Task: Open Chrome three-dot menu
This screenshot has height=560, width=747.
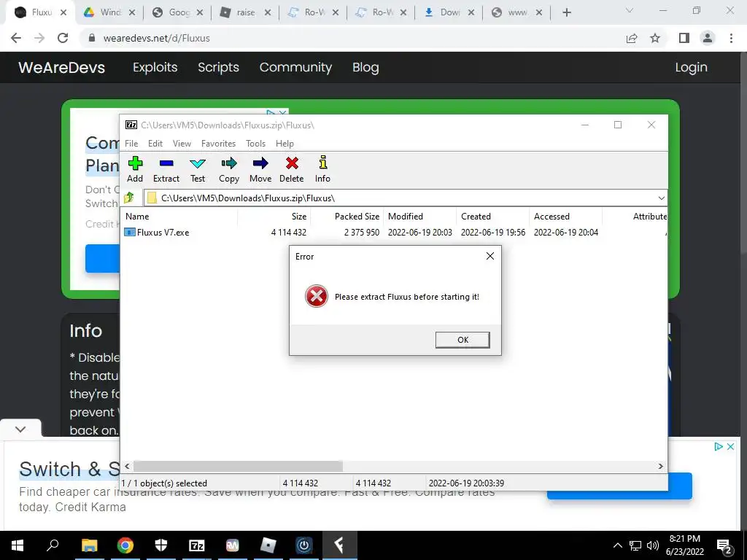Action: tap(731, 38)
